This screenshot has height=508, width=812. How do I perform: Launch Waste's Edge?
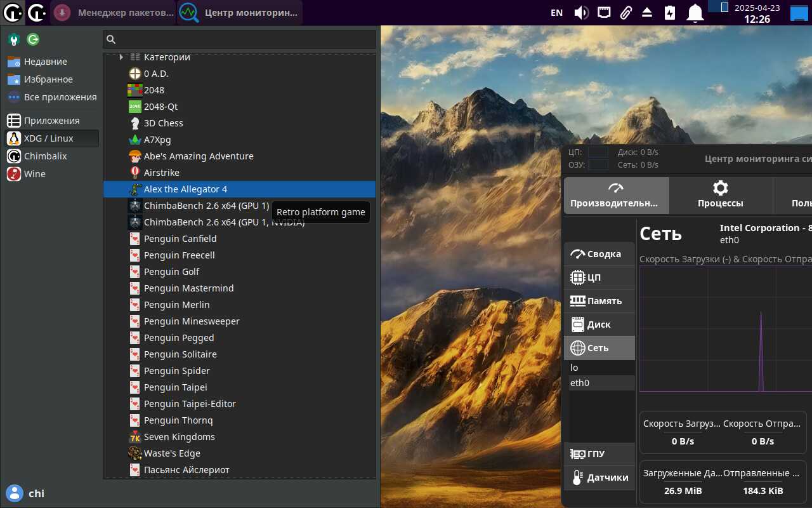[239, 453]
